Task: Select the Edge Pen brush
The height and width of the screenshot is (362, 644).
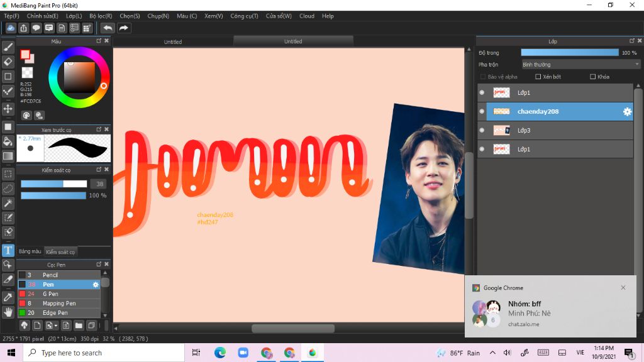Action: point(59,313)
